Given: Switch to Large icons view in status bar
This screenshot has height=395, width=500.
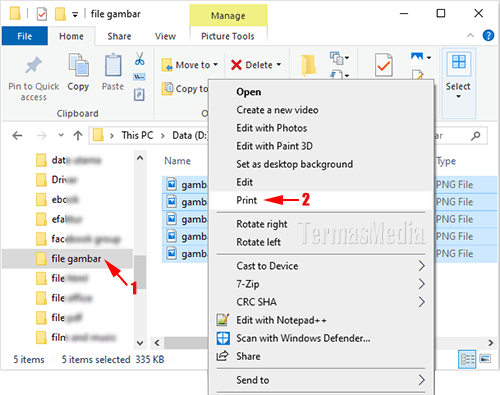Looking at the screenshot, I should coord(485,359).
